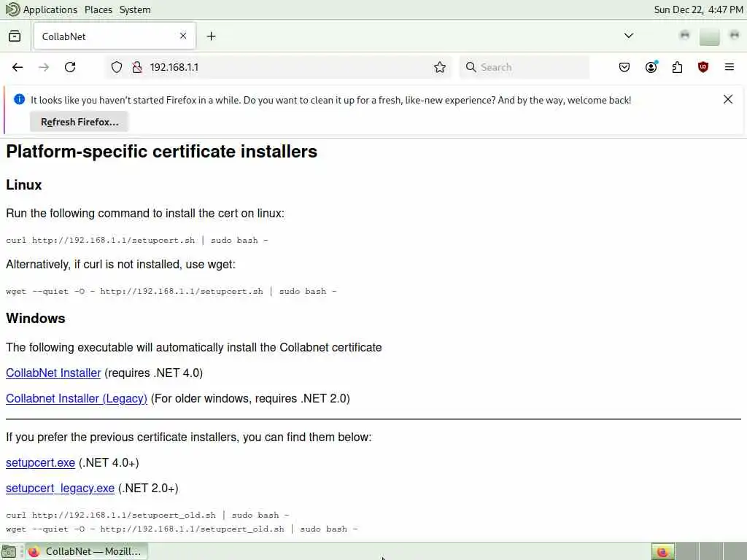Screen dimensions: 747x560
Task: Download the CollabNet Installer link
Action: click(x=53, y=373)
